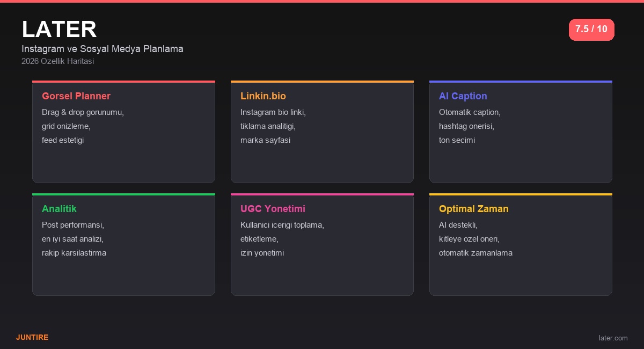Click the 7.5 / 10 score badge
The height and width of the screenshot is (349, 644).
tap(591, 30)
